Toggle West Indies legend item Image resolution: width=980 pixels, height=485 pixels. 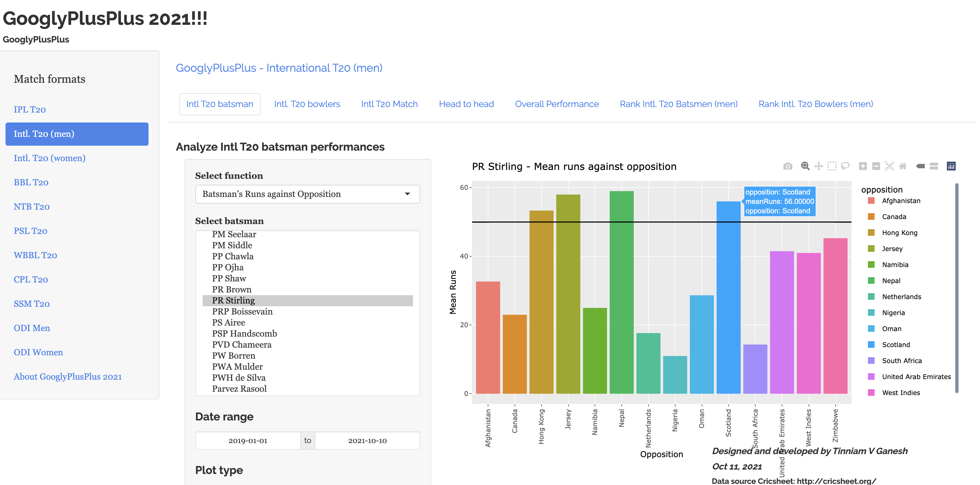pyautogui.click(x=900, y=393)
